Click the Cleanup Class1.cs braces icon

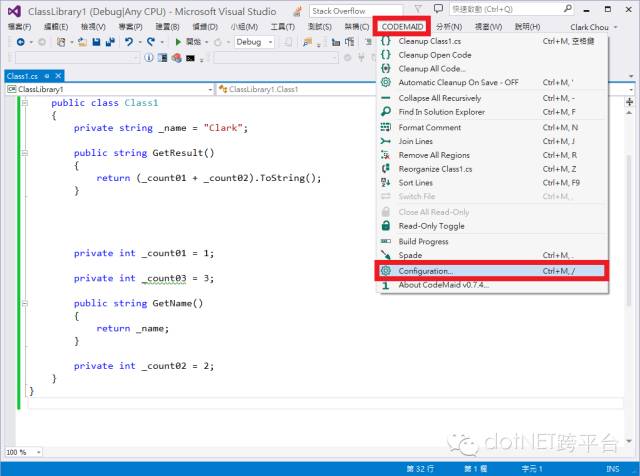pos(385,41)
